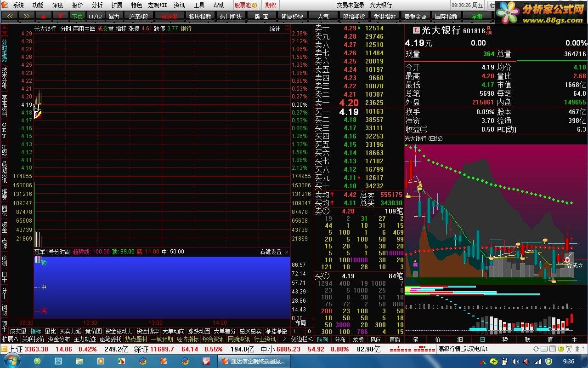
Task: Open the 报价 menu
Action: point(78,5)
